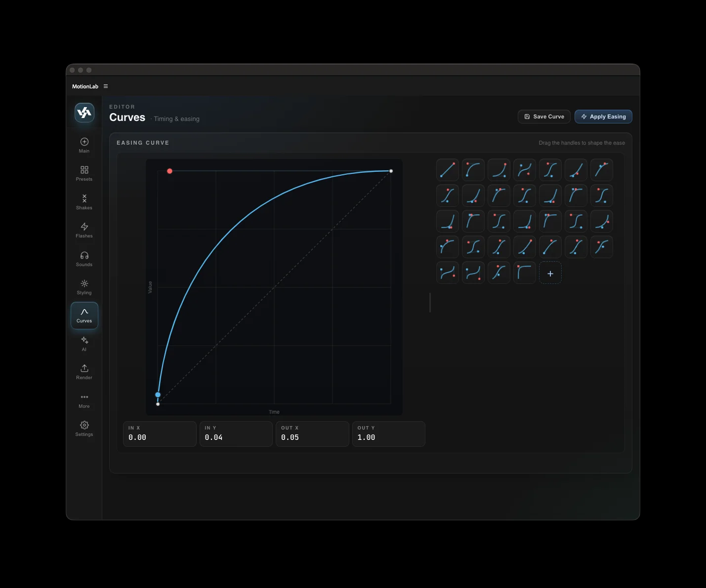Open the Main section in sidebar
Screen dimensions: 706x588
coord(84,146)
